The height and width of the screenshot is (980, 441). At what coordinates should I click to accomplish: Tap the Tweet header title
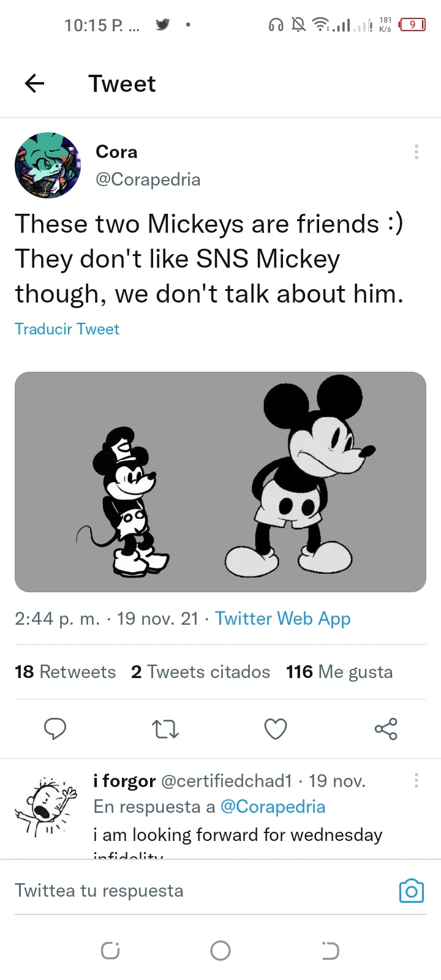pos(122,83)
